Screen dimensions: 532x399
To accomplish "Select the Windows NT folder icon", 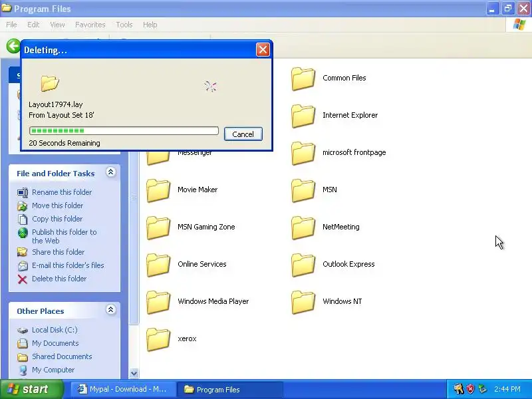I will click(303, 303).
